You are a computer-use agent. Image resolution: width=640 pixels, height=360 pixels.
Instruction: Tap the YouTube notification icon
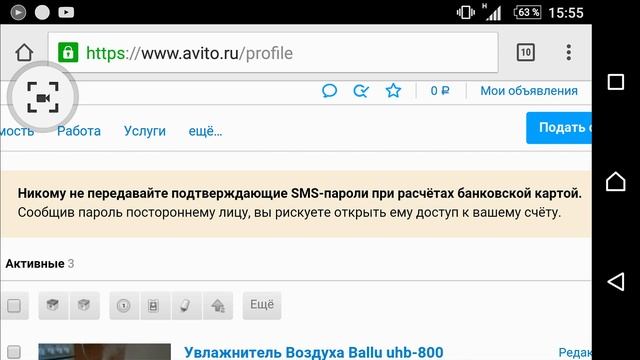pyautogui.click(x=66, y=12)
